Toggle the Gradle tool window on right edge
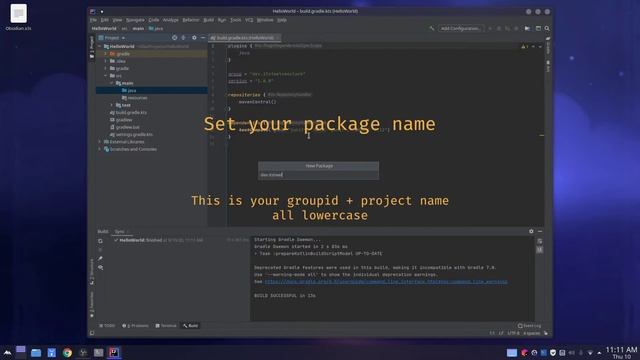 [x=548, y=45]
